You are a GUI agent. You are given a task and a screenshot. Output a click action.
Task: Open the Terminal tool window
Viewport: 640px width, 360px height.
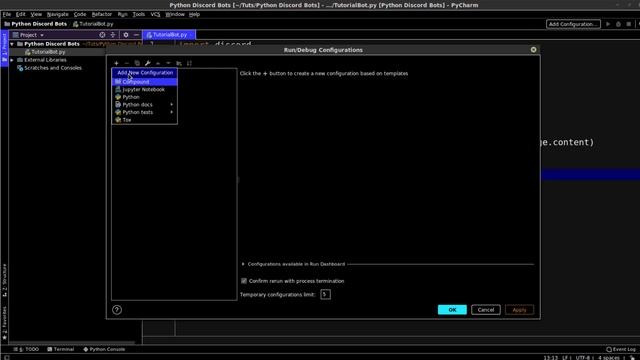(x=60, y=349)
